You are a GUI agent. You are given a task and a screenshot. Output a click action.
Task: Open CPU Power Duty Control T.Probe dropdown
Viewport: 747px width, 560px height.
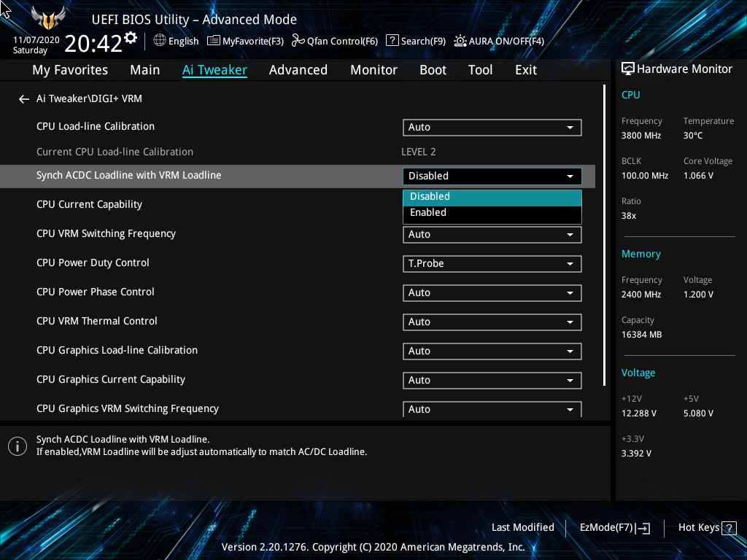(492, 264)
